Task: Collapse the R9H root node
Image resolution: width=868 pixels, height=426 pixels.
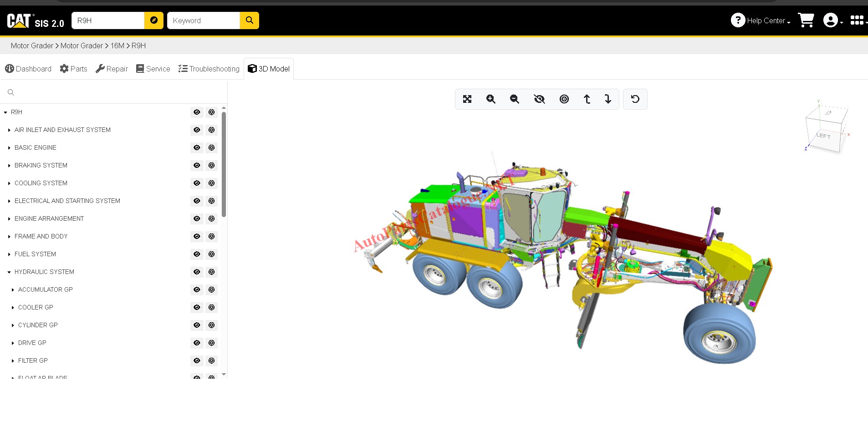Action: pos(5,112)
